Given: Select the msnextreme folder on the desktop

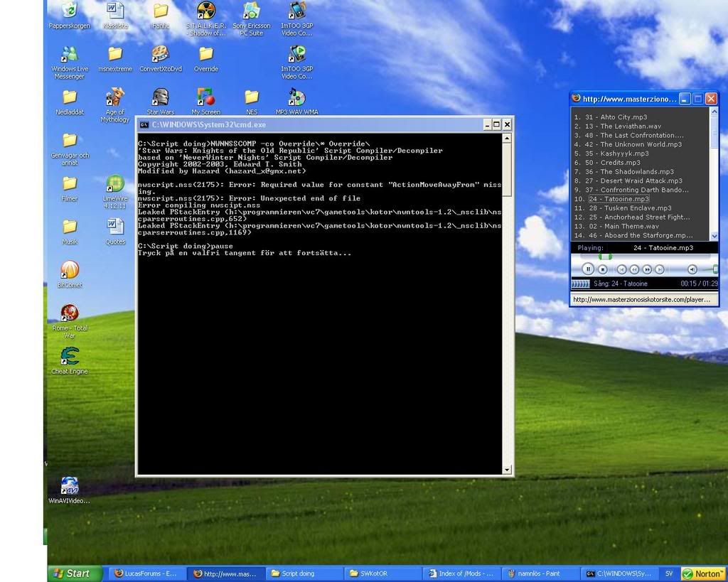Looking at the screenshot, I should 115,59.
